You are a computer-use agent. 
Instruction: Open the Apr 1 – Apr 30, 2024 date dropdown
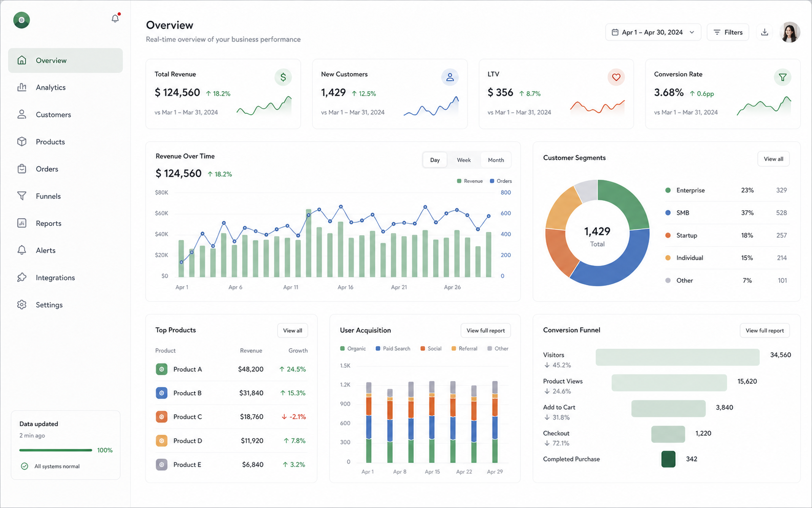(x=653, y=32)
